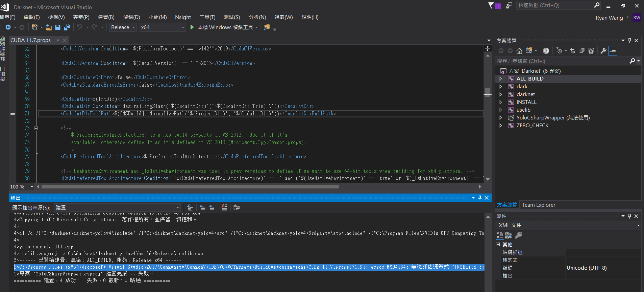644x292 pixels.
Task: Open Properties wrench icon in Solution Explorer
Action: point(603,51)
